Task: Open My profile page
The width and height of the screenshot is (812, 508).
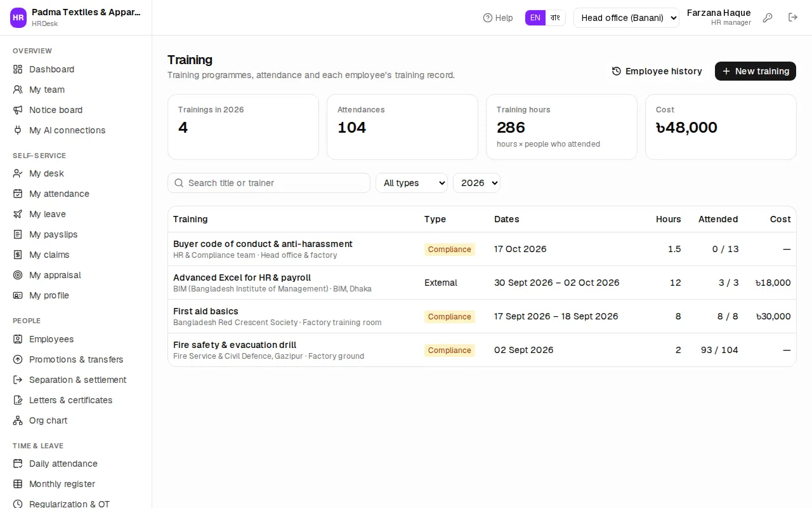Action: pyautogui.click(x=76, y=295)
